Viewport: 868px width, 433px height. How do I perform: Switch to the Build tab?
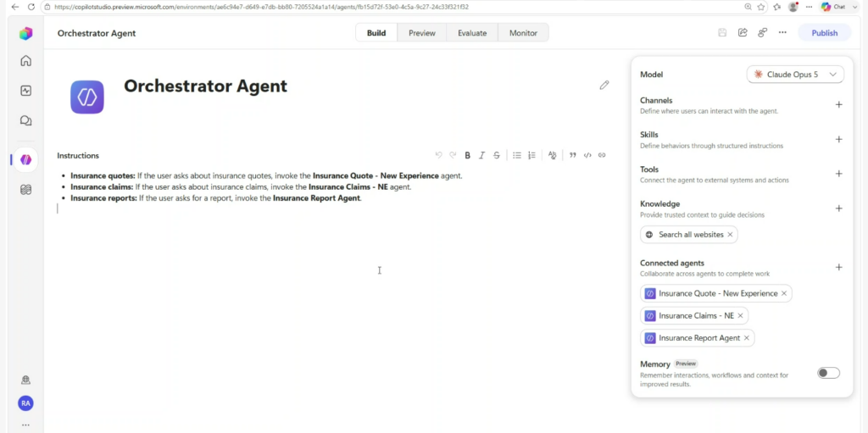click(x=376, y=33)
